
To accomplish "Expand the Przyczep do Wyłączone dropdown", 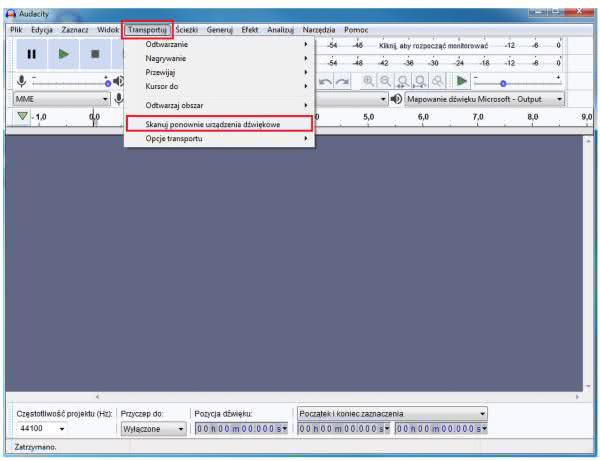I will [x=181, y=429].
